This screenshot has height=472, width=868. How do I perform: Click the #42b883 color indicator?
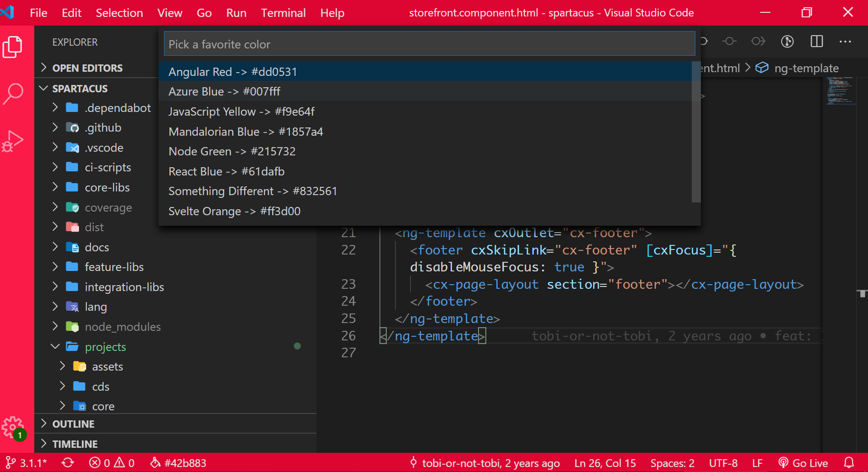(178, 462)
